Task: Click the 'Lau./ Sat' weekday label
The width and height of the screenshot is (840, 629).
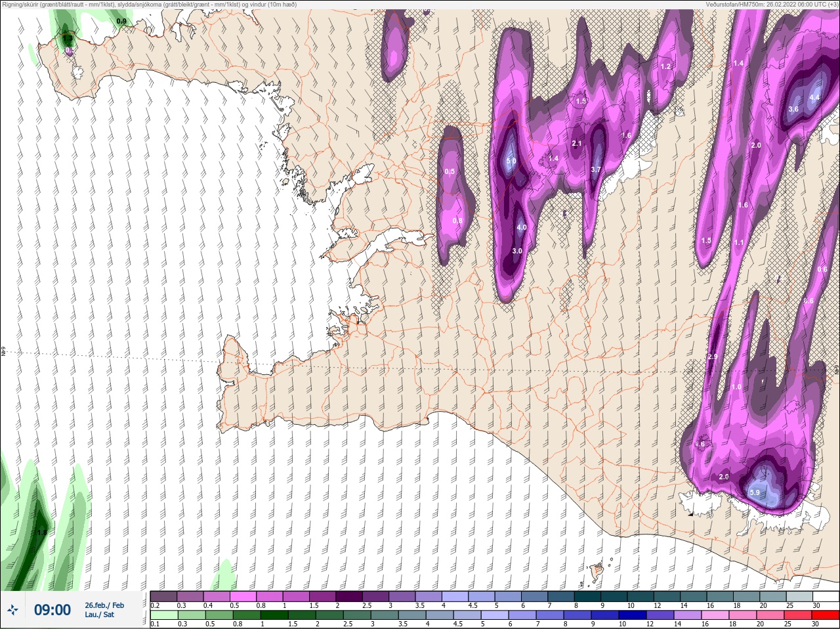Action: coord(100,615)
